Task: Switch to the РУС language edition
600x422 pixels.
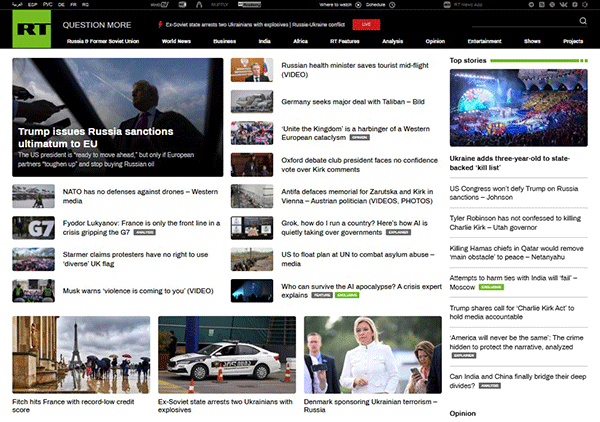Action: [47, 5]
